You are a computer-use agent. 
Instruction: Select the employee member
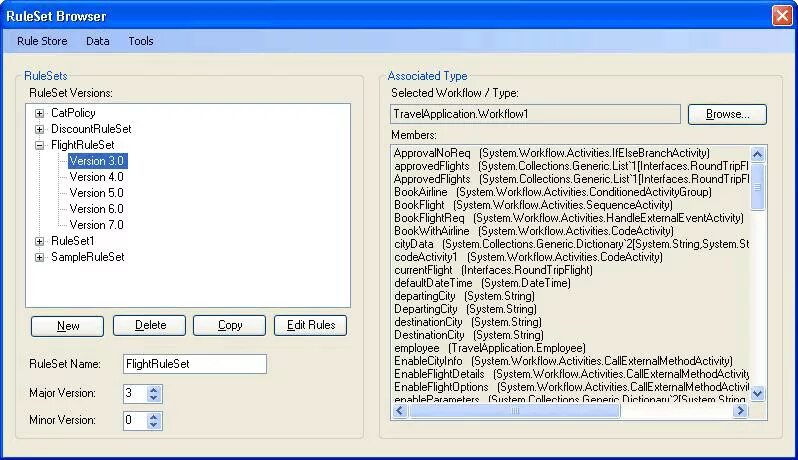click(490, 348)
